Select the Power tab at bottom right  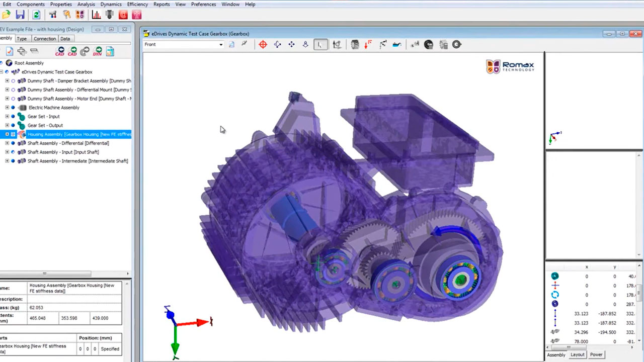(x=596, y=354)
